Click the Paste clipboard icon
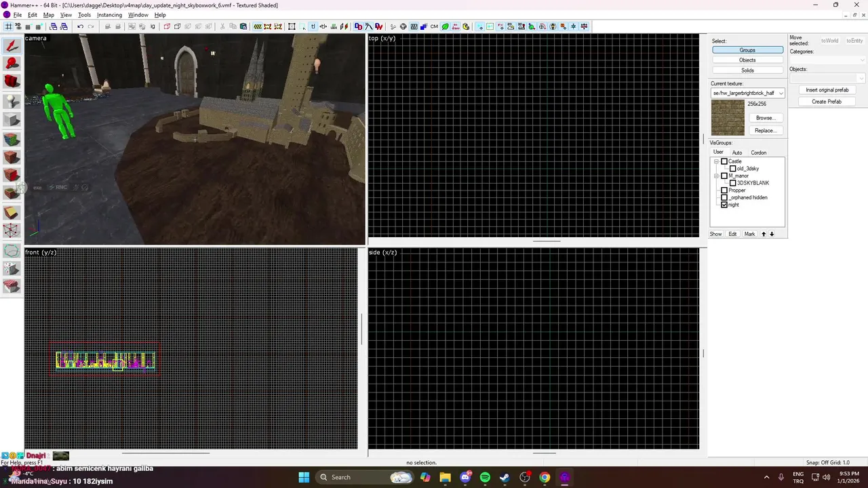 pos(243,26)
